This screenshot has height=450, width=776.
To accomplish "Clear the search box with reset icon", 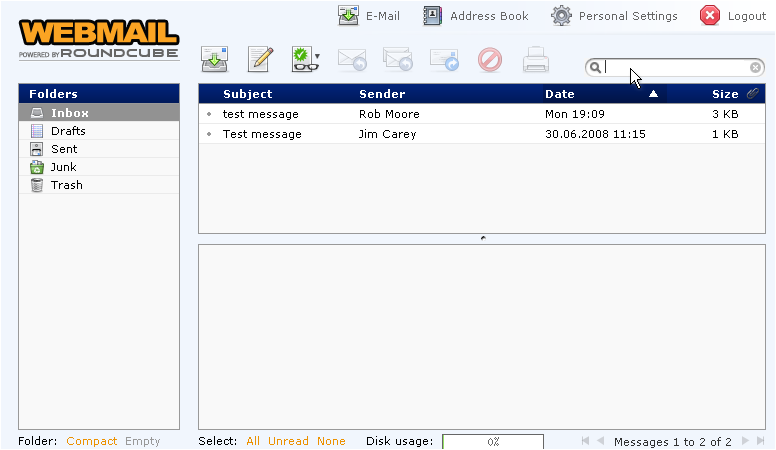I will pos(755,67).
